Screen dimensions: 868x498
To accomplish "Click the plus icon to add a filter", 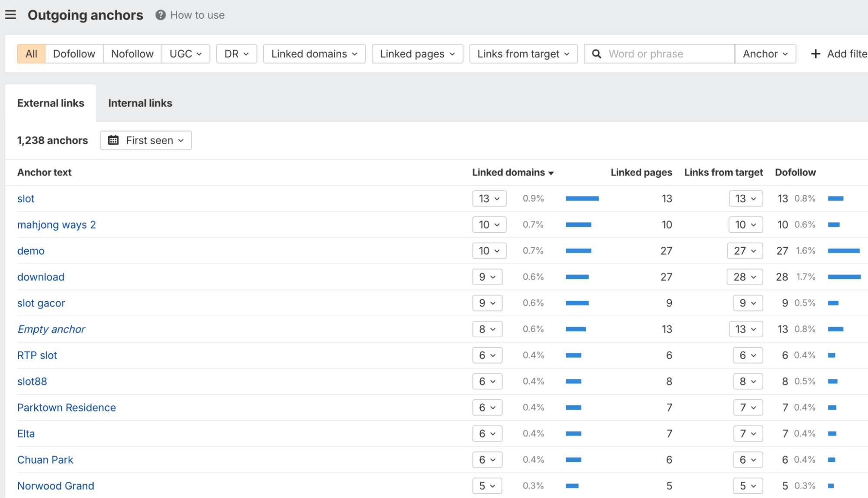I will 815,53.
